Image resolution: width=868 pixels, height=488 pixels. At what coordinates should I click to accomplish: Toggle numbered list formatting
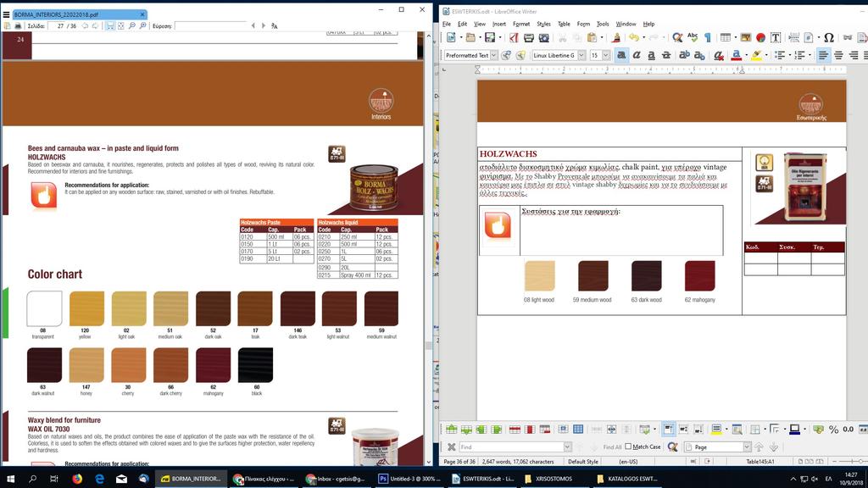click(799, 55)
